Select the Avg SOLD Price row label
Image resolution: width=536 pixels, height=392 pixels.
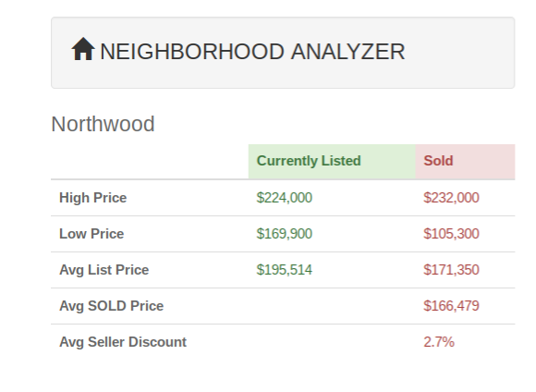[112, 306]
